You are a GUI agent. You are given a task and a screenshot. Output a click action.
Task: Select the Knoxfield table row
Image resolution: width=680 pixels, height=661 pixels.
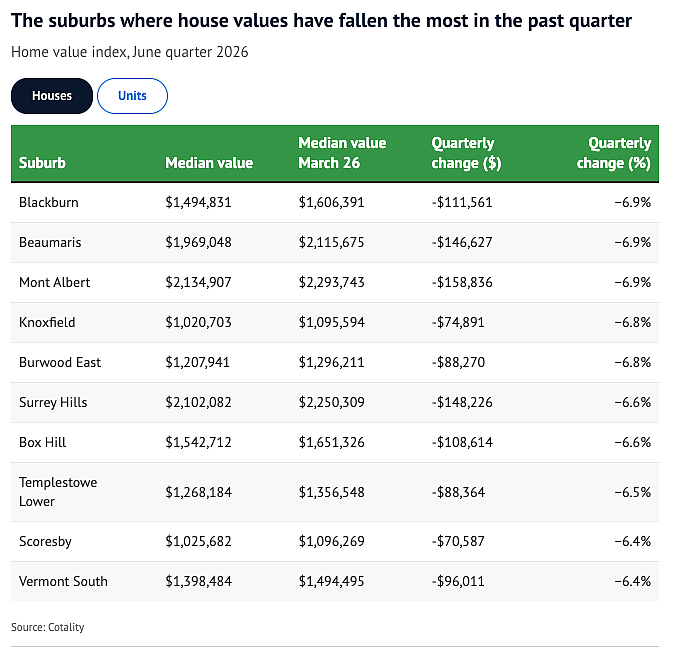[x=335, y=322]
